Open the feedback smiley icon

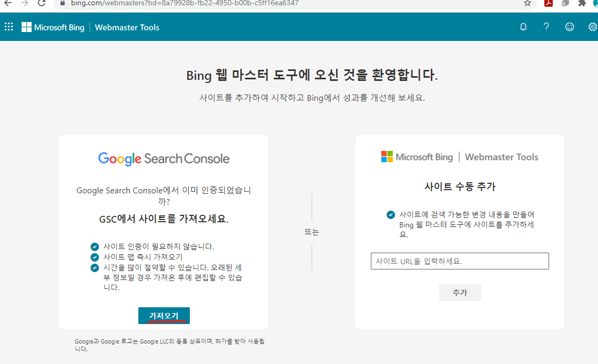(570, 27)
